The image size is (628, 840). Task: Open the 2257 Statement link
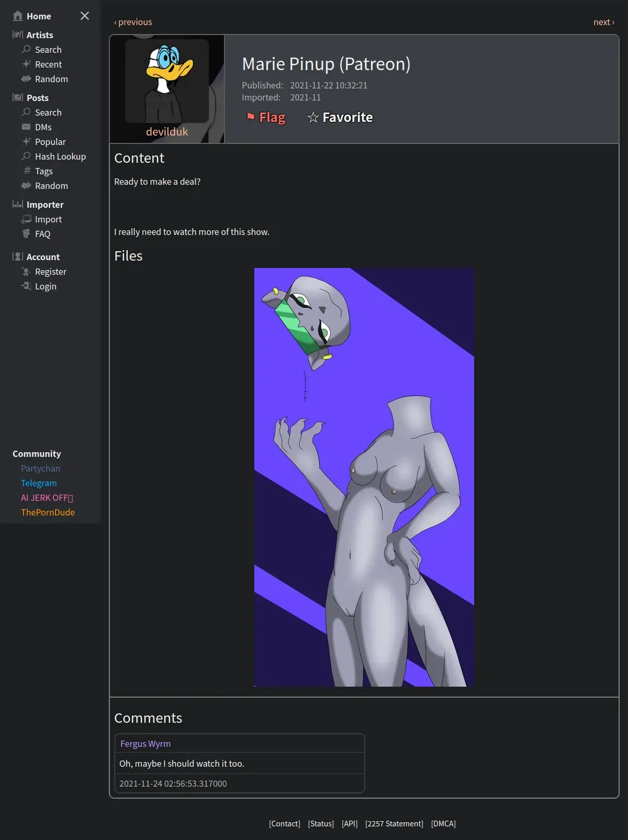tap(394, 824)
